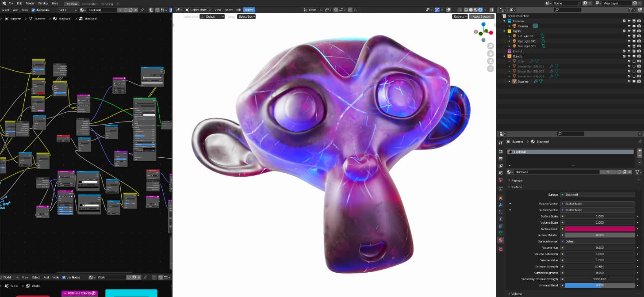The image size is (644, 297).
Task: Open Select Box drag dropdown
Action: point(246,16)
